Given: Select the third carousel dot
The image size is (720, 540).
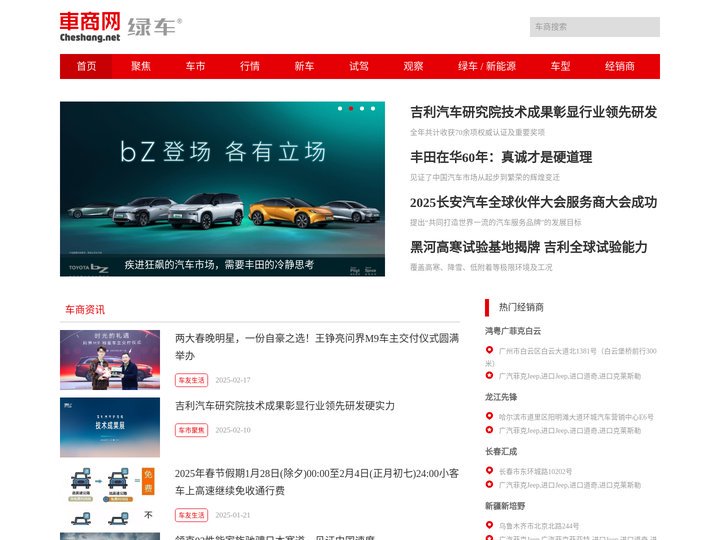Looking at the screenshot, I should [362, 108].
